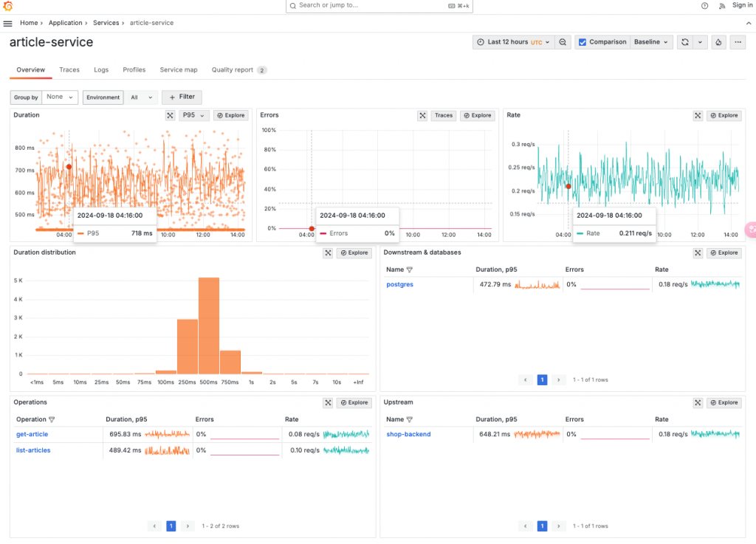Click the red data point on Duration chart
This screenshot has width=756, height=544.
pyautogui.click(x=69, y=168)
